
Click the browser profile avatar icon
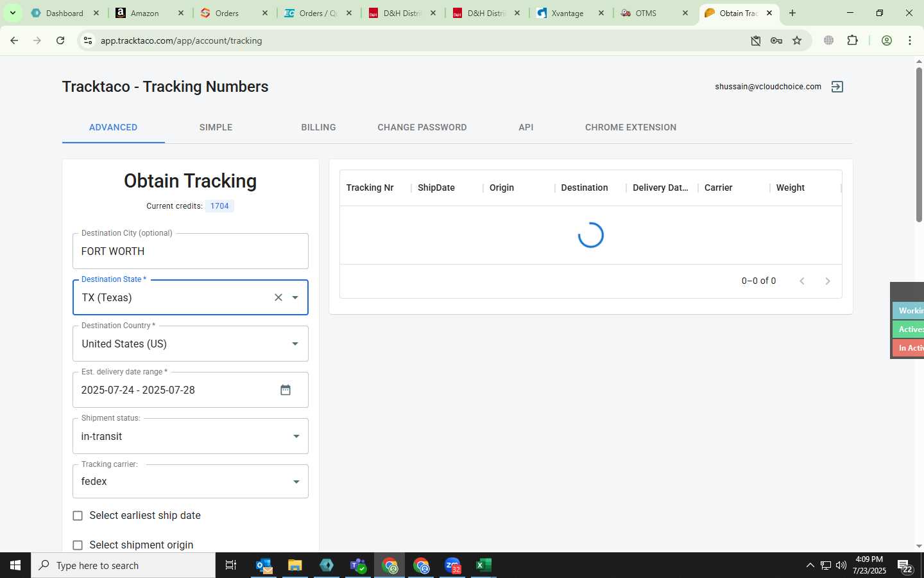pyautogui.click(x=887, y=40)
